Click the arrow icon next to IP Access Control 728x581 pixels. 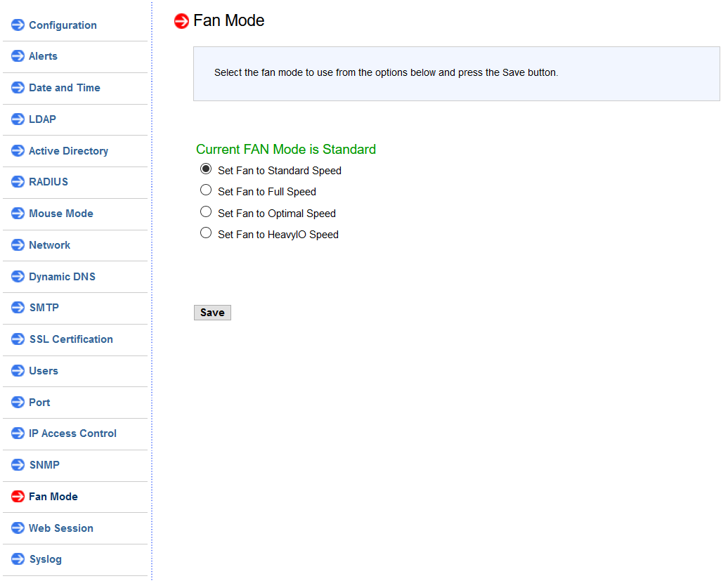[x=18, y=433]
